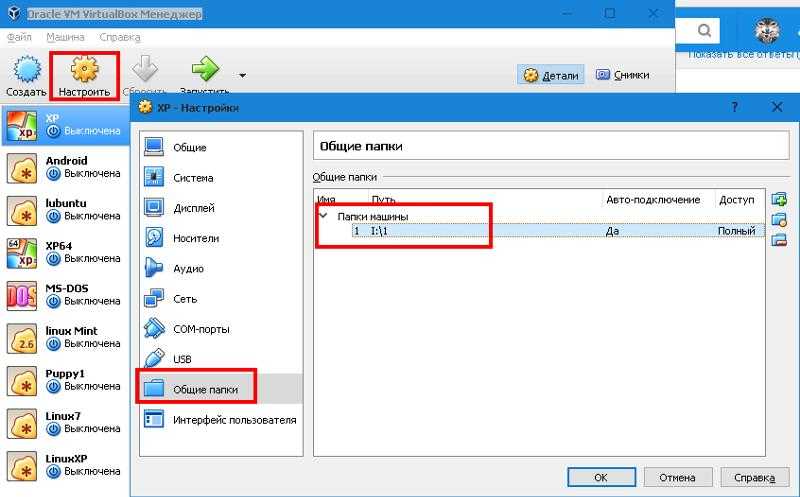800x497 pixels.
Task: Click the green Запустить start arrow
Action: (205, 69)
